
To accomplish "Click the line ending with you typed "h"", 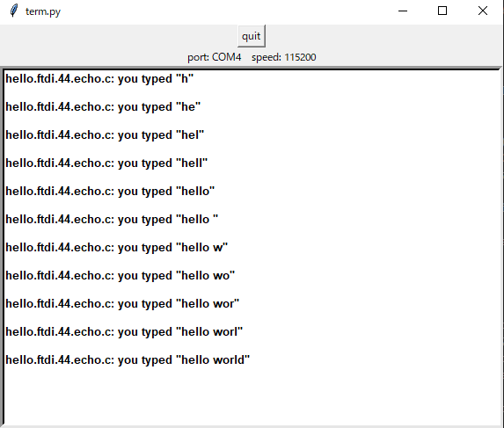I will (99, 79).
